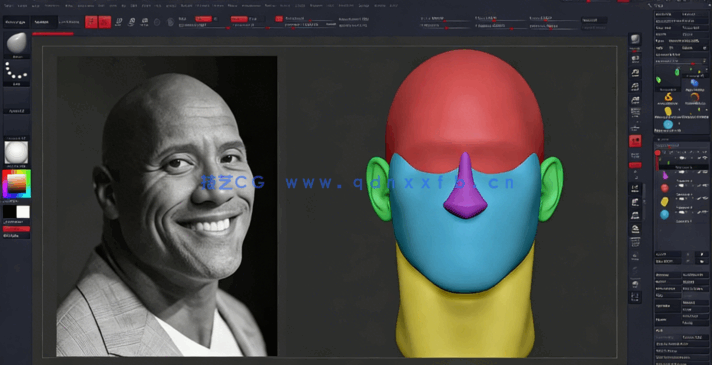Image resolution: width=712 pixels, height=365 pixels.
Task: Choose the light-blue cylinder tool thumbnail
Action: [x=668, y=124]
